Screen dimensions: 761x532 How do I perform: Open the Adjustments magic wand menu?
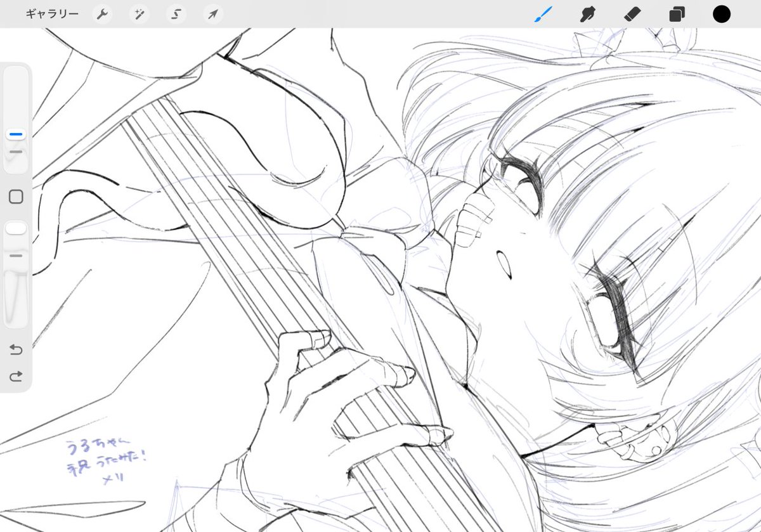pyautogui.click(x=139, y=14)
